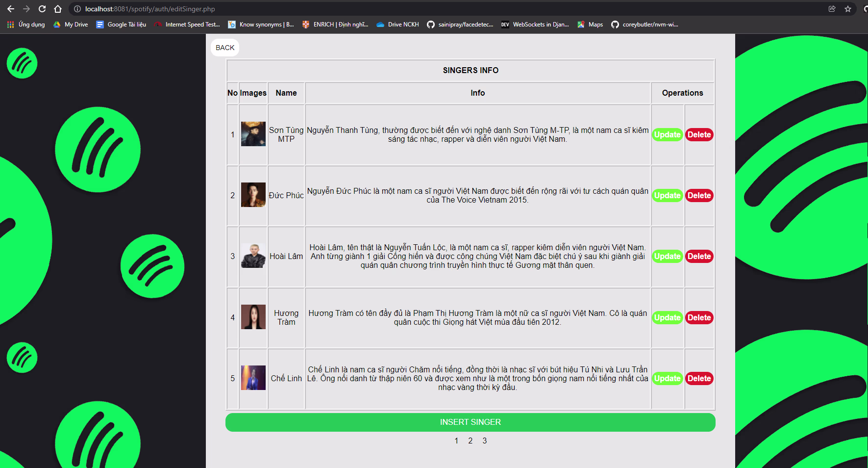Delete Đức Phúc singer
Image resolution: width=868 pixels, height=468 pixels.
coord(699,195)
